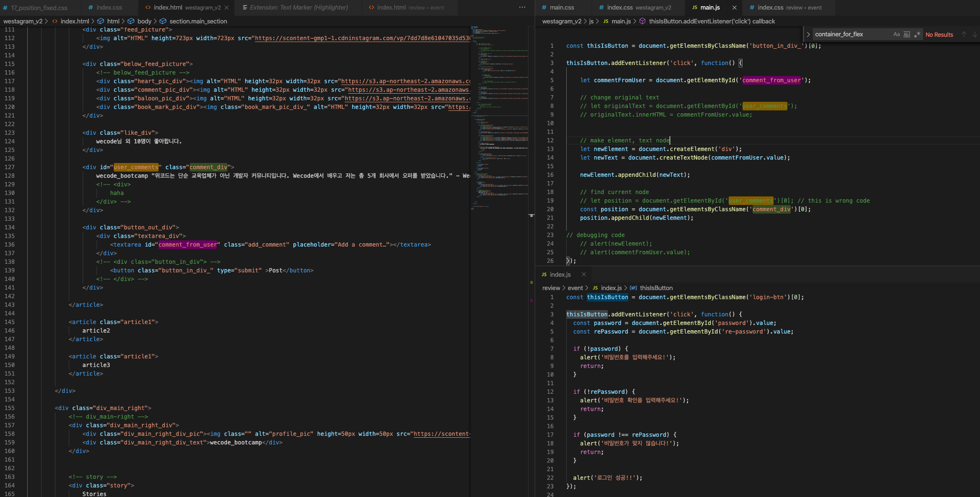Click the modified-file dot on index.html tab
Image resolution: width=980 pixels, height=497 pixels.
coord(226,7)
